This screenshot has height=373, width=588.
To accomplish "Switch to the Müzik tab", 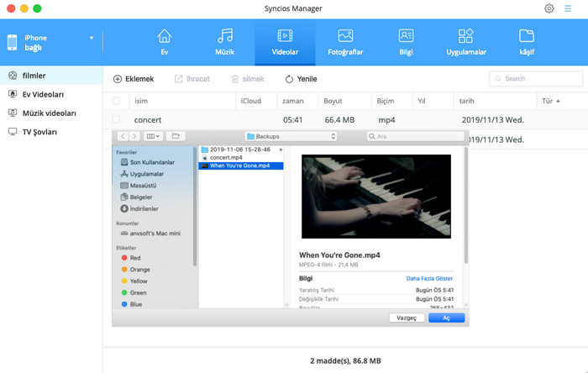I will click(x=224, y=42).
